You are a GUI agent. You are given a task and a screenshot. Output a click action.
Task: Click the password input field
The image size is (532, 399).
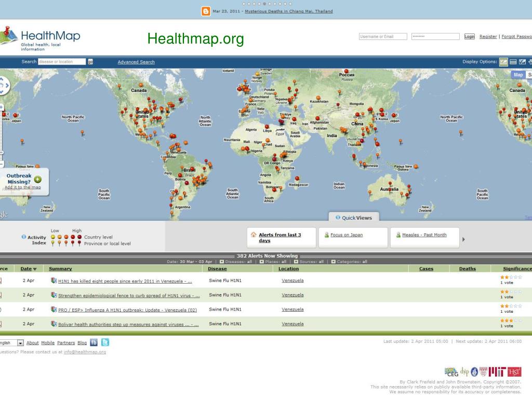click(435, 36)
